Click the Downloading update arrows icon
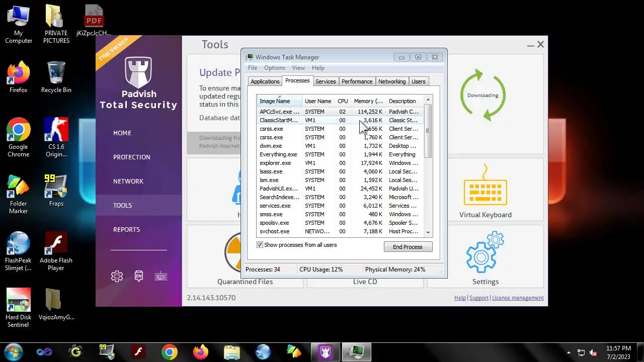This screenshot has height=362, width=644. point(482,95)
